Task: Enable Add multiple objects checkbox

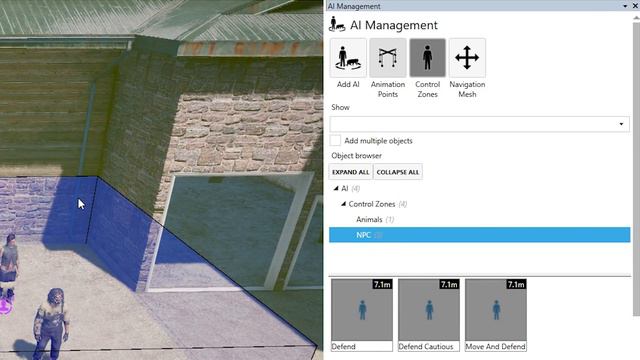Action: click(335, 140)
